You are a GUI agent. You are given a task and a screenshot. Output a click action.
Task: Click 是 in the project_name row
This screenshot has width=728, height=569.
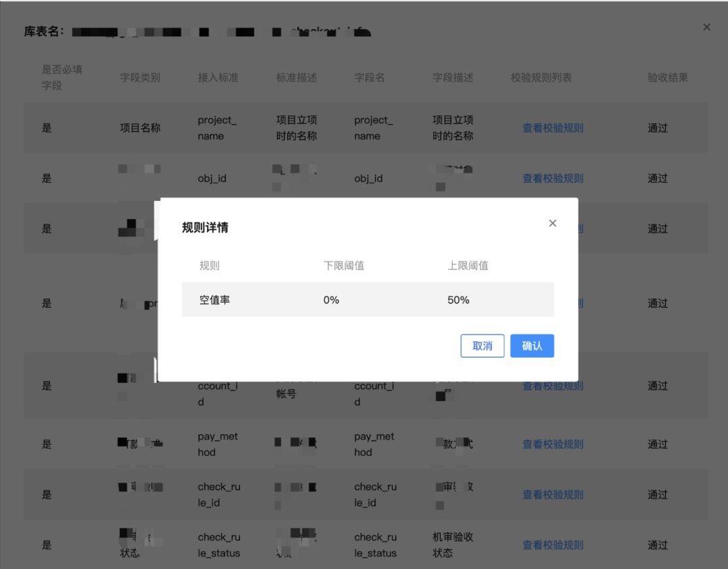(47, 127)
